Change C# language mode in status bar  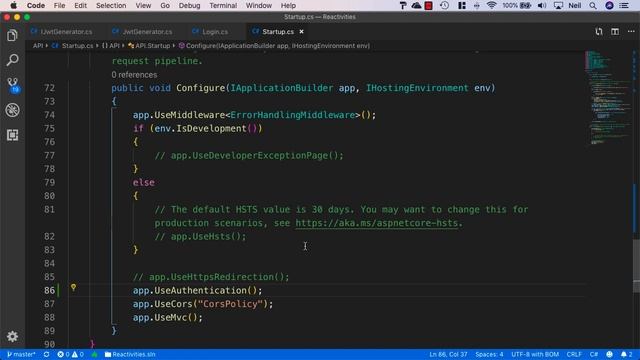pyautogui.click(x=594, y=354)
